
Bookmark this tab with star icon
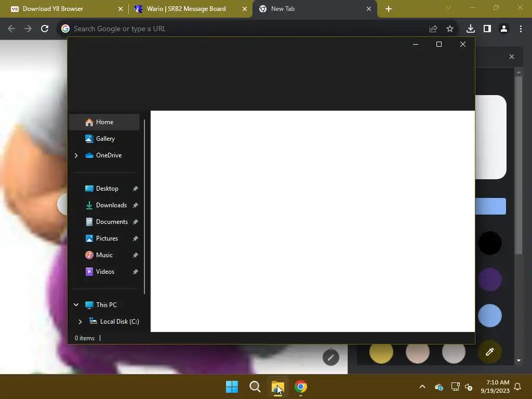pyautogui.click(x=450, y=29)
